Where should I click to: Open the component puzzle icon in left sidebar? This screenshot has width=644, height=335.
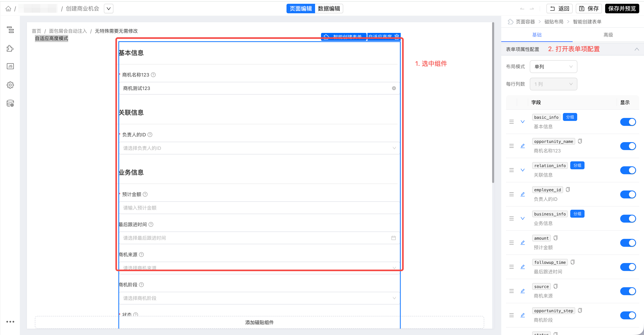(10, 48)
